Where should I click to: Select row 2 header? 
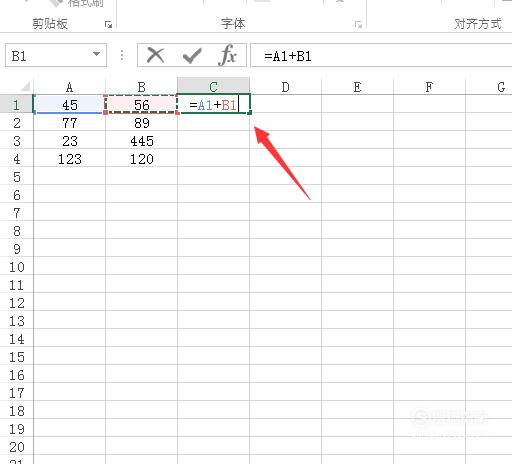pos(17,122)
